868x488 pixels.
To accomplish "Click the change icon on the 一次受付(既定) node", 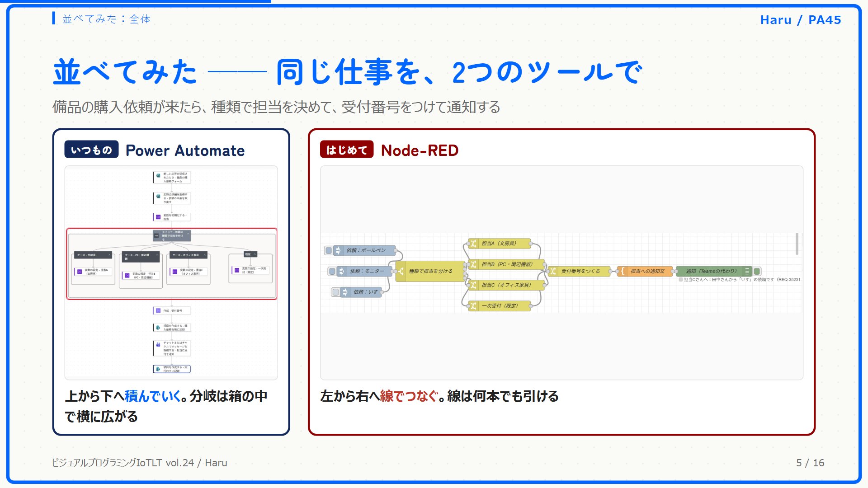I will click(x=473, y=306).
